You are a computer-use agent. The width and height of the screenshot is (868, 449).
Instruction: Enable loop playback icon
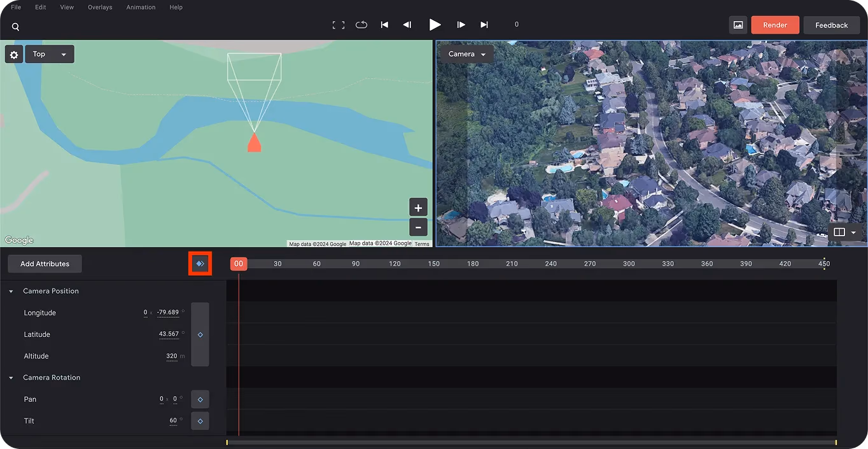(361, 25)
